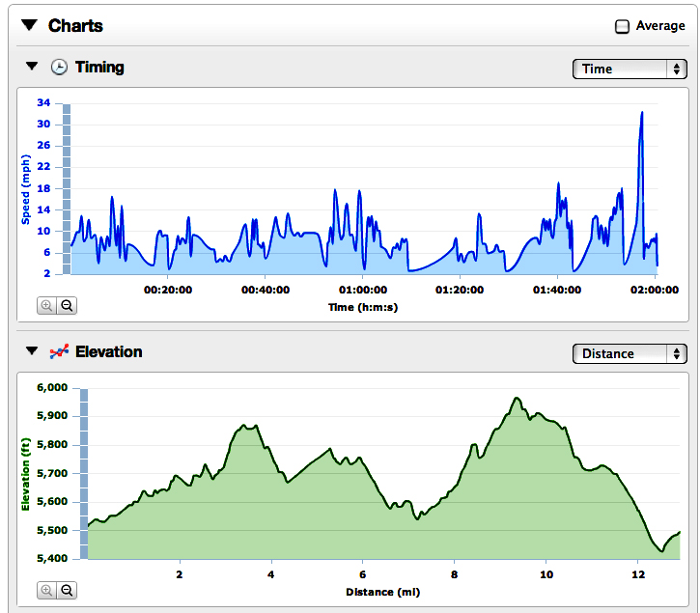Collapse the Elevation panel disclosure triangle
The image size is (700, 613).
pos(32,351)
